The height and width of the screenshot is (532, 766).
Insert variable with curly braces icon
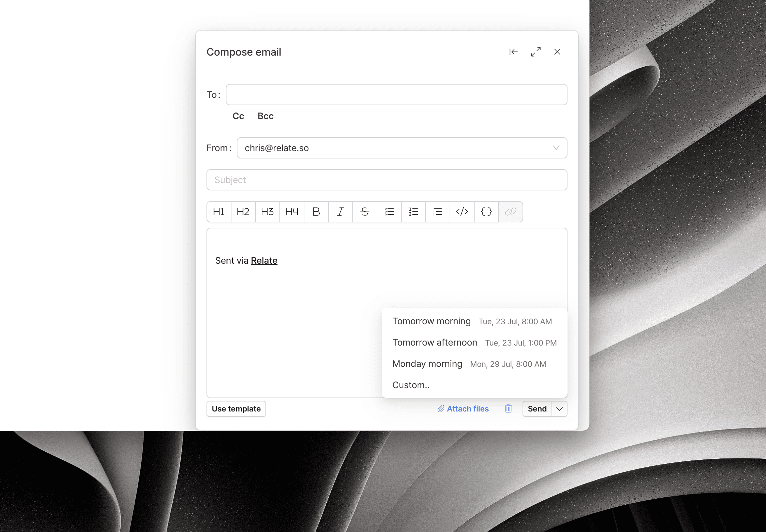[486, 212]
